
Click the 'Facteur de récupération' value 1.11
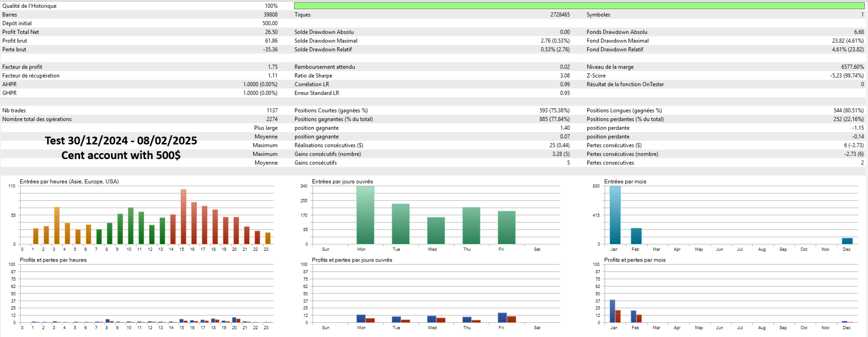273,76
